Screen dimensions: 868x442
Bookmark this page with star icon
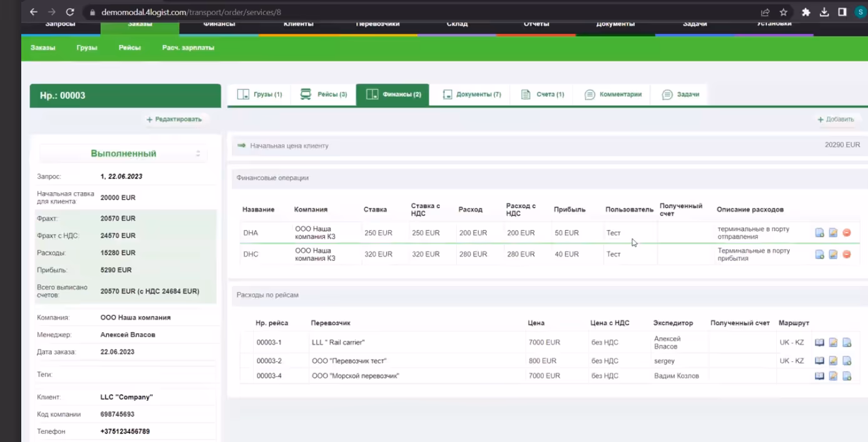tap(783, 12)
